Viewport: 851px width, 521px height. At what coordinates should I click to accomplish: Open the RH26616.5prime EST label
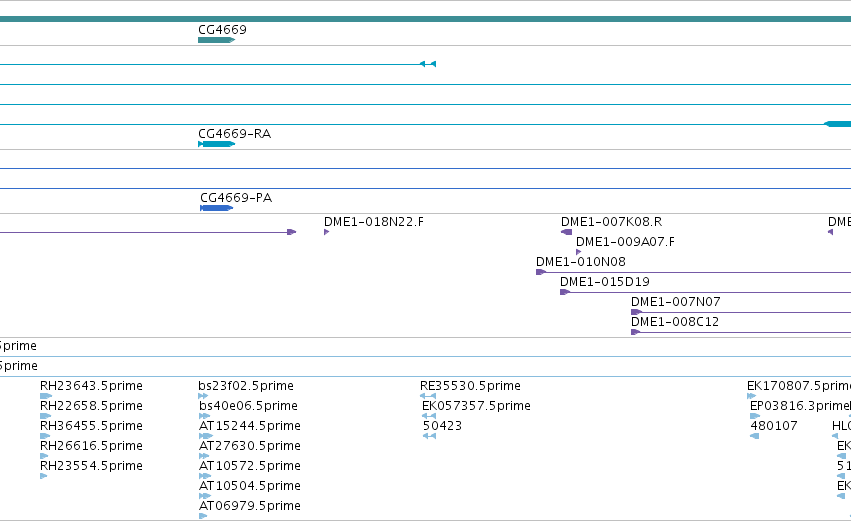click(x=91, y=446)
